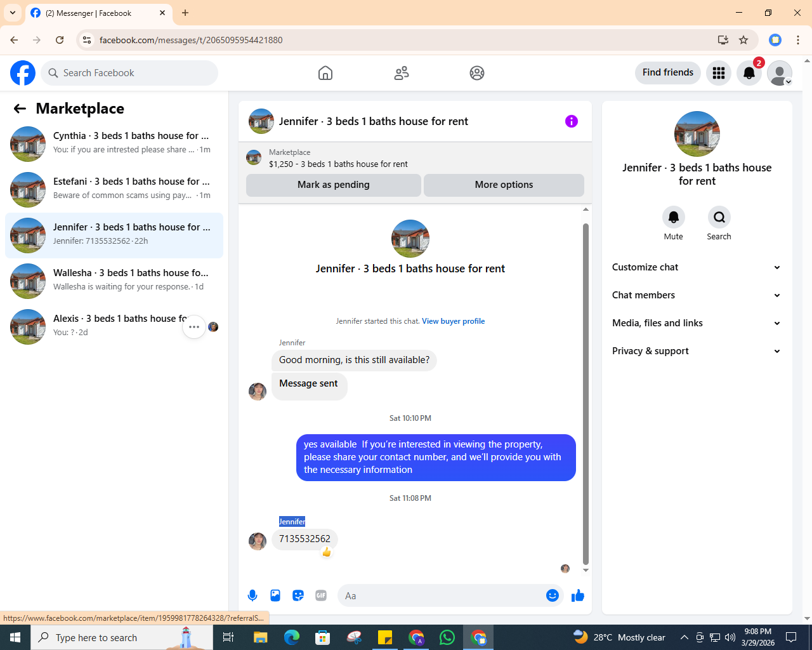Viewport: 812px width, 650px height.
Task: Click the thumbs-up reaction on 7135532562
Action: 327,552
